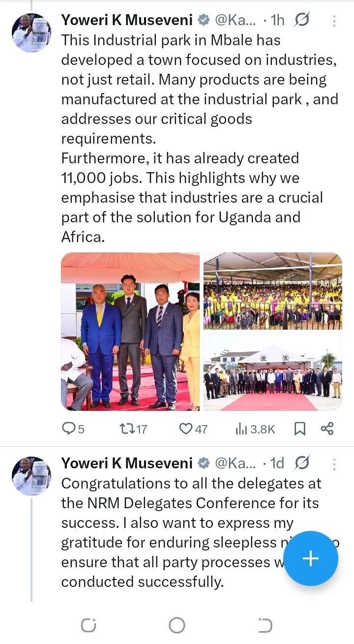Tap the Android home navigation button
354x644 pixels.
tap(177, 625)
